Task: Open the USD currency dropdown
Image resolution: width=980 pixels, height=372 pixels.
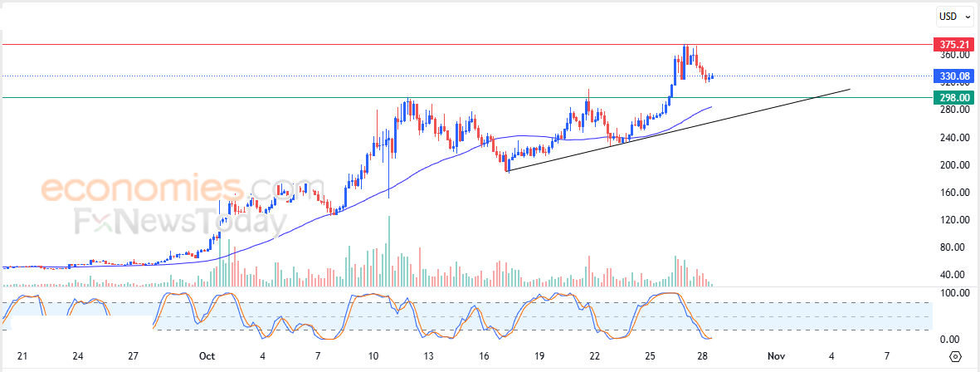Action: coord(956,17)
